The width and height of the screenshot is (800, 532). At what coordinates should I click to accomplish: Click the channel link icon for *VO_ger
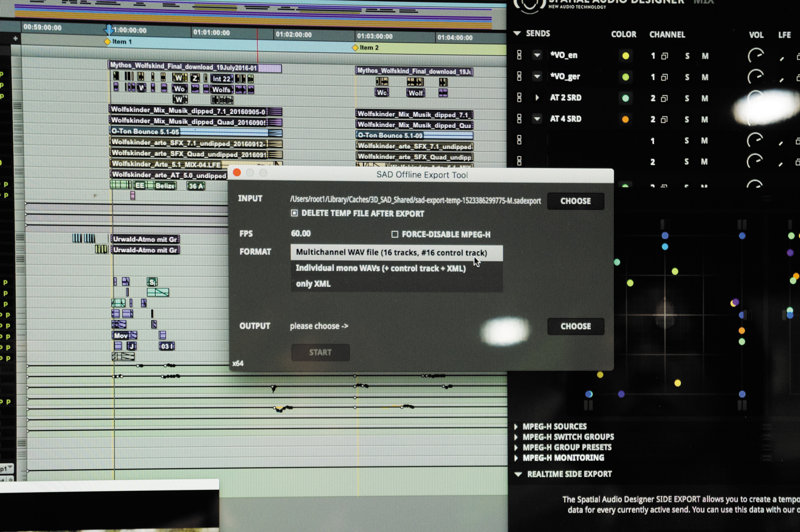pyautogui.click(x=665, y=77)
